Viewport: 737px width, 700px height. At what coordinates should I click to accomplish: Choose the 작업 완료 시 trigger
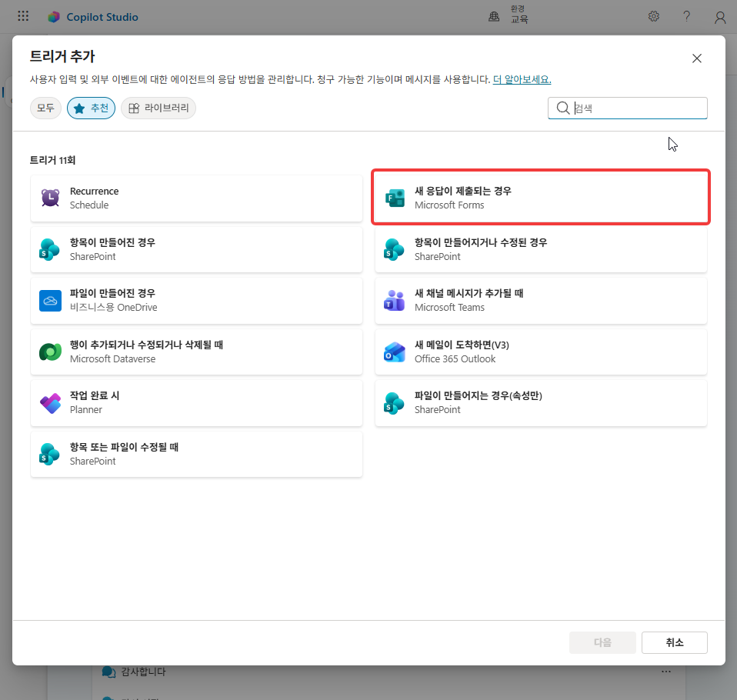(196, 403)
